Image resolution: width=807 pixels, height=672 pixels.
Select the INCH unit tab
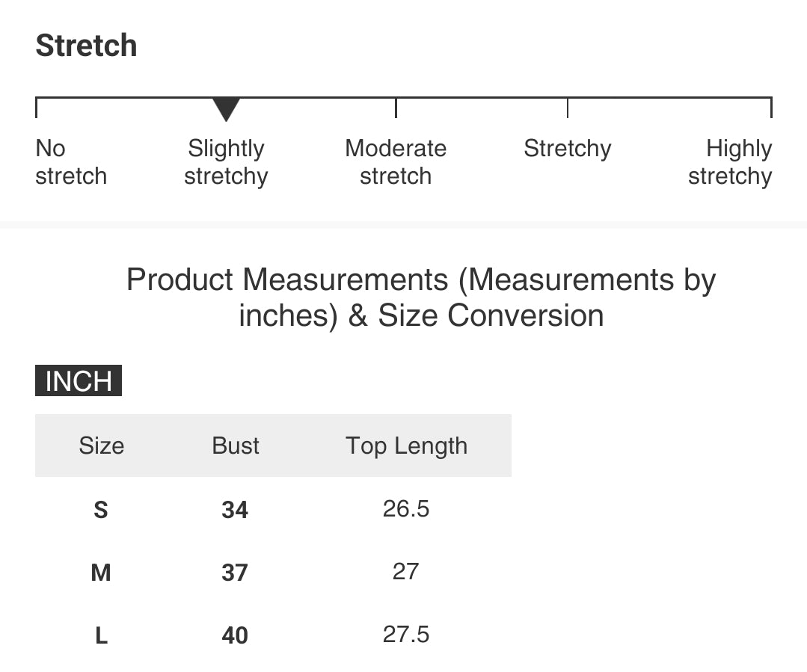(79, 381)
